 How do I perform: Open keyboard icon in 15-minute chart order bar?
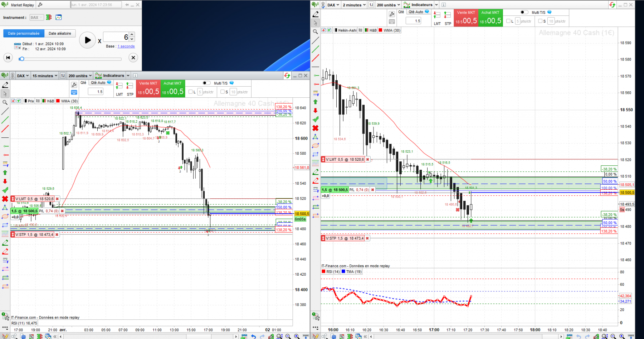[74, 92]
